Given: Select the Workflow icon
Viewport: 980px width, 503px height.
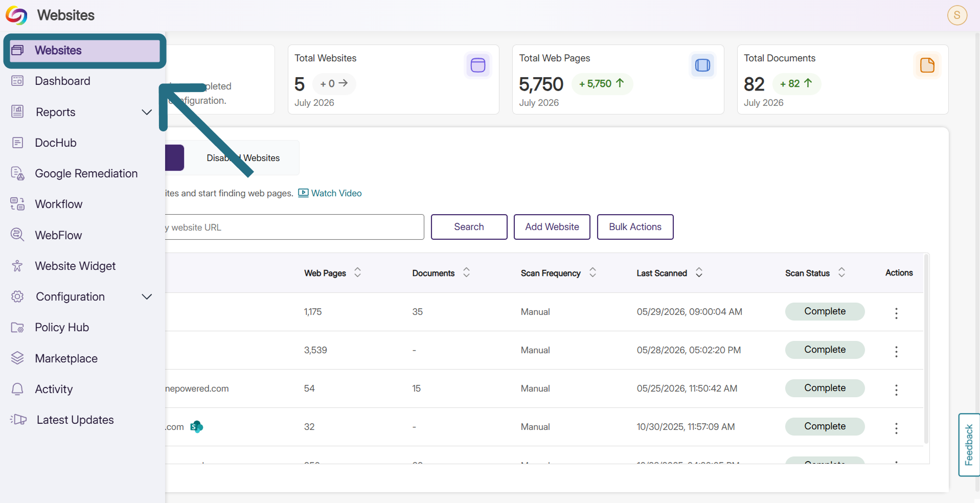Looking at the screenshot, I should 17,204.
